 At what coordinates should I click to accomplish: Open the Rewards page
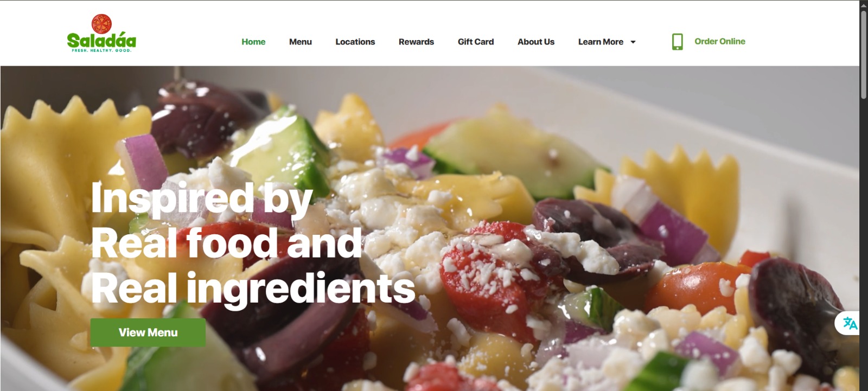pos(416,42)
